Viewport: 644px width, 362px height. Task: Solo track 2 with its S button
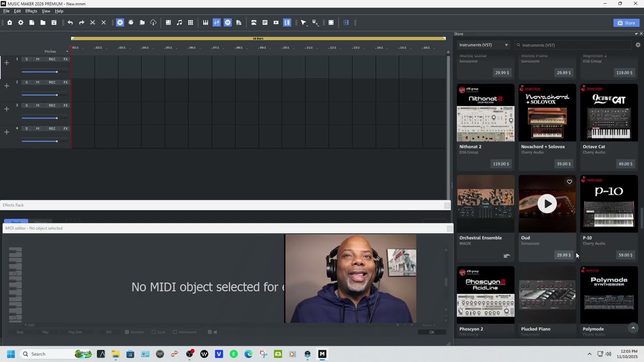pyautogui.click(x=27, y=82)
